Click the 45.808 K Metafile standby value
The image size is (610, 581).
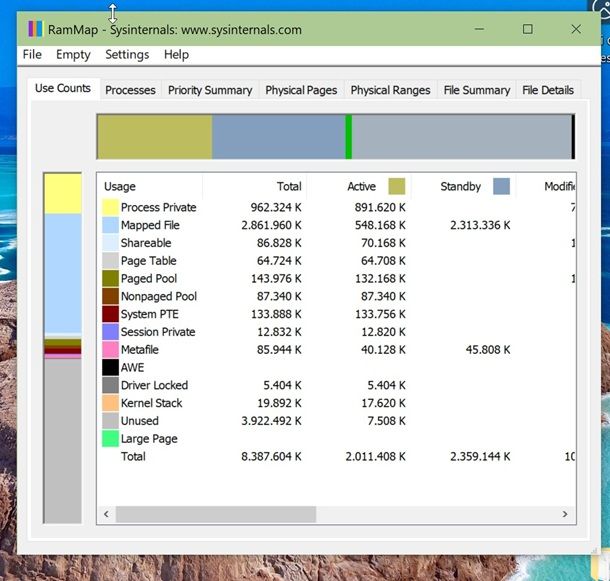488,349
